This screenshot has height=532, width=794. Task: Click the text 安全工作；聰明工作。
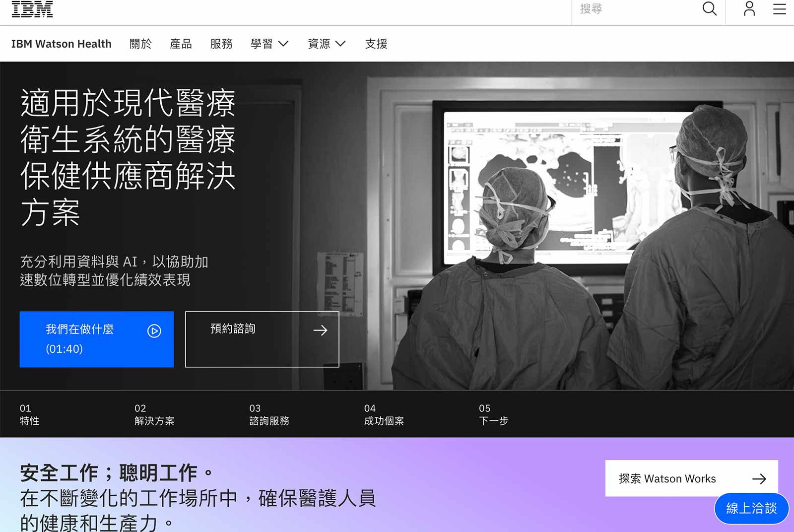[117, 473]
